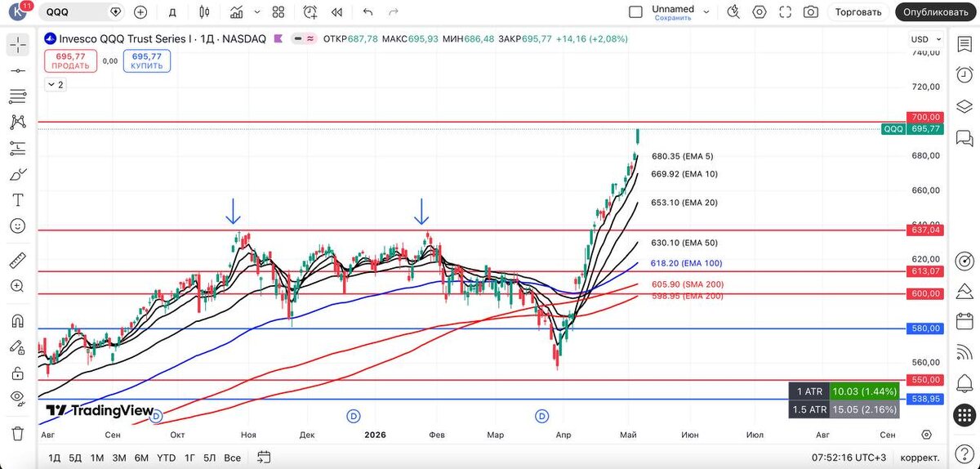Open the layout setup square icon
Viewport: 980px width, 469px height.
pos(635,12)
